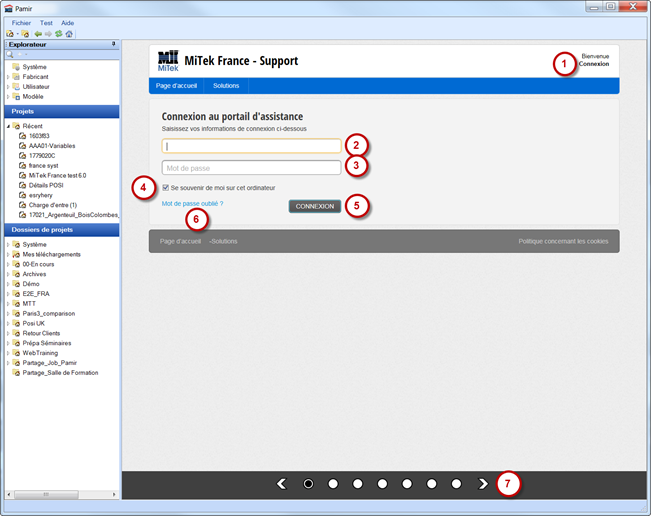Click the MiTek logo in page header

click(x=168, y=61)
